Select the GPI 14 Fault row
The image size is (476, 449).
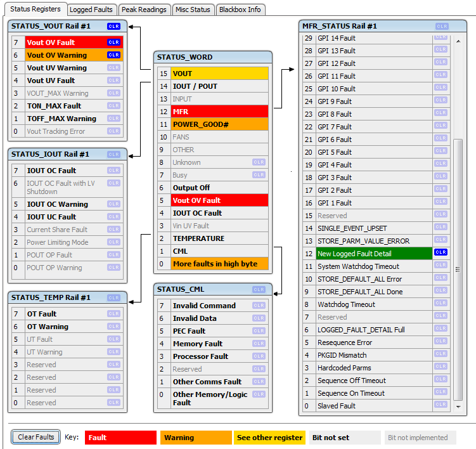376,39
